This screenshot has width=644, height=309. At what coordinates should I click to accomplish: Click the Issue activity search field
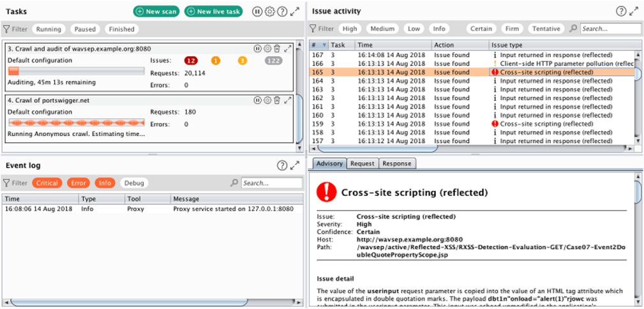click(x=610, y=29)
